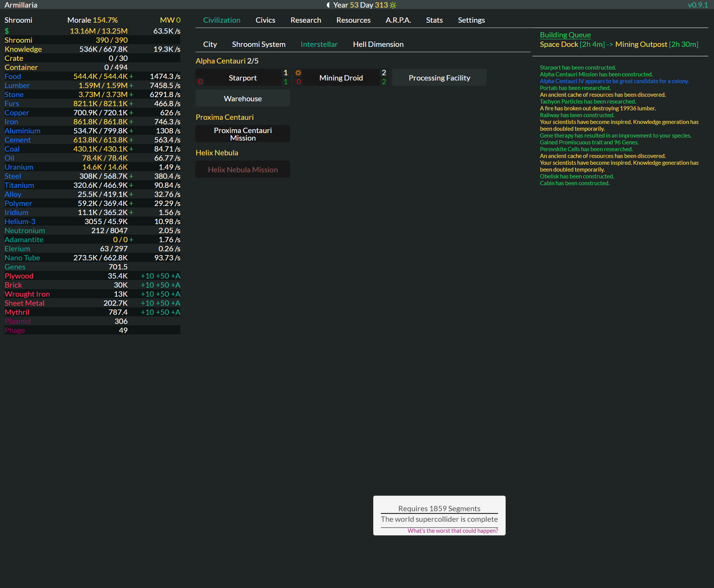Click the plus icon next to Food storage

pyautogui.click(x=131, y=76)
